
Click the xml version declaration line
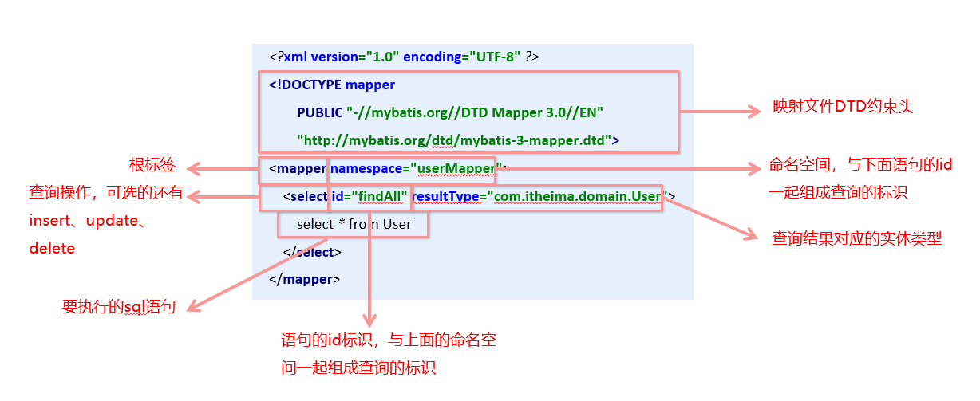click(x=404, y=57)
